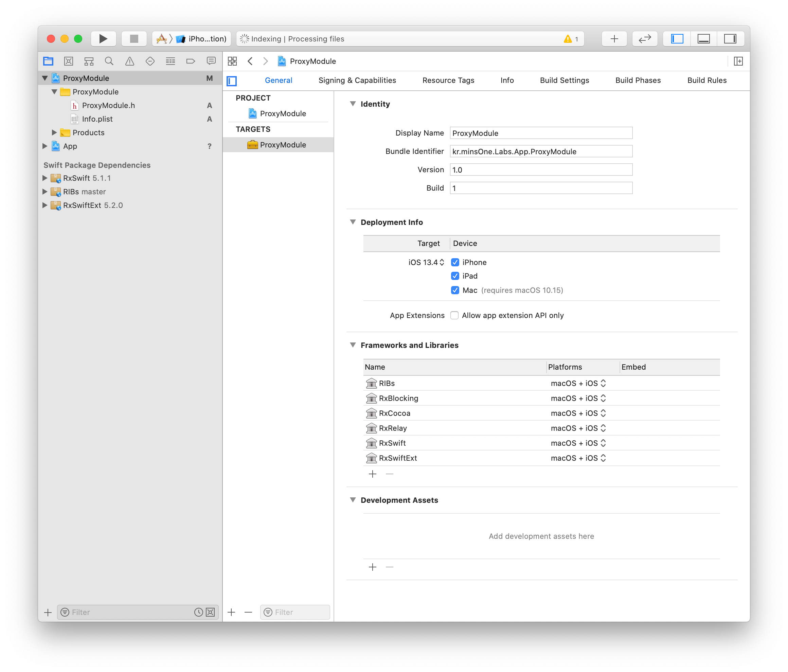Toggle the project and targets list sidebar
Viewport: 788px width, 672px height.
pos(232,81)
